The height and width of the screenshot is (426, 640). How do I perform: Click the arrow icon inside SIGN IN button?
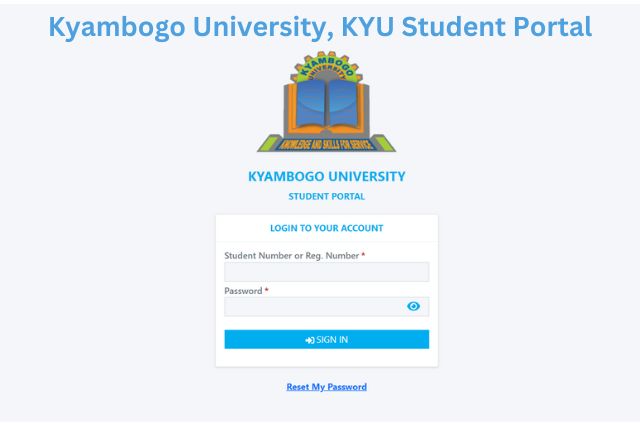(310, 340)
